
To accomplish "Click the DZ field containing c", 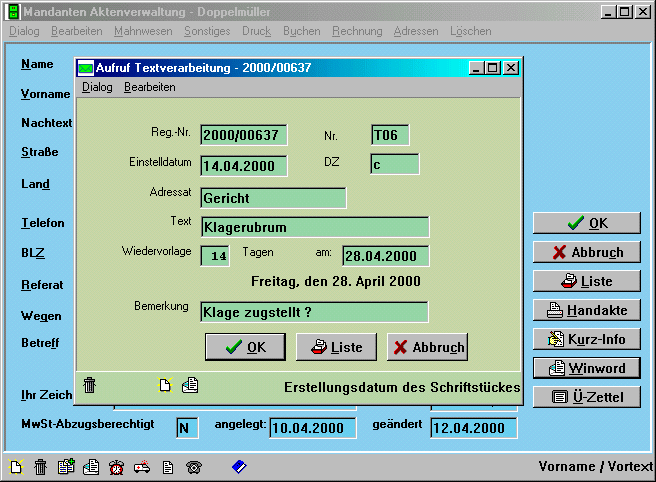I will coord(395,164).
